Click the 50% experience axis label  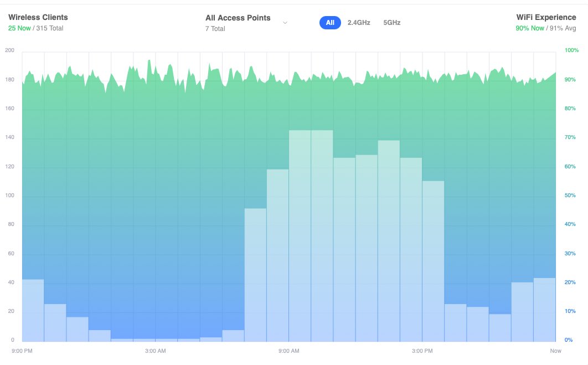point(570,195)
